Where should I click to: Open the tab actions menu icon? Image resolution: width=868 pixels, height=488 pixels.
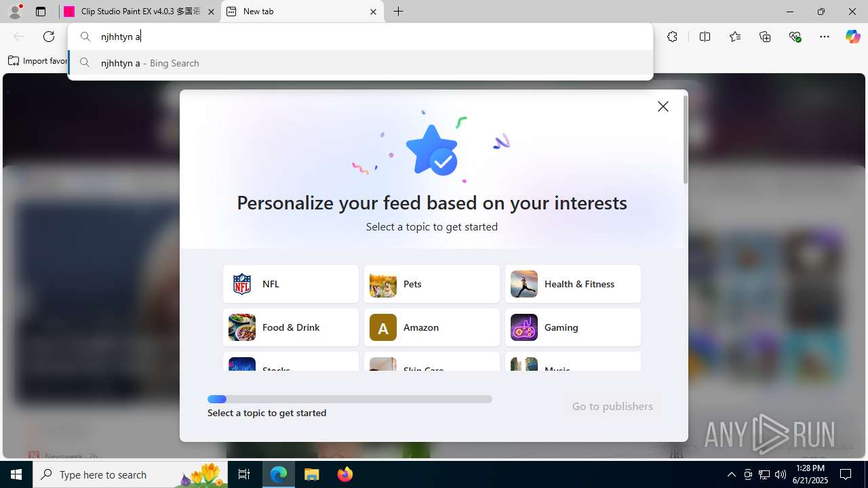click(x=41, y=12)
